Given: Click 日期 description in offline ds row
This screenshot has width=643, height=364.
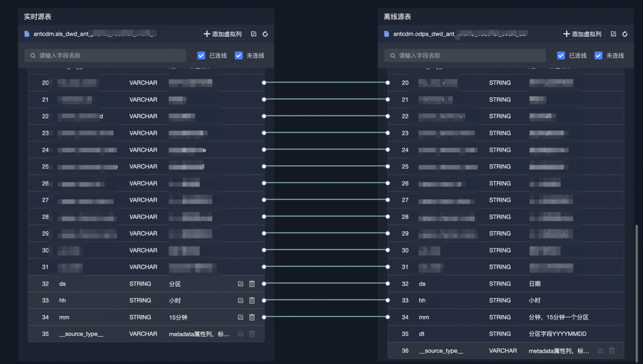Looking at the screenshot, I should tap(535, 284).
